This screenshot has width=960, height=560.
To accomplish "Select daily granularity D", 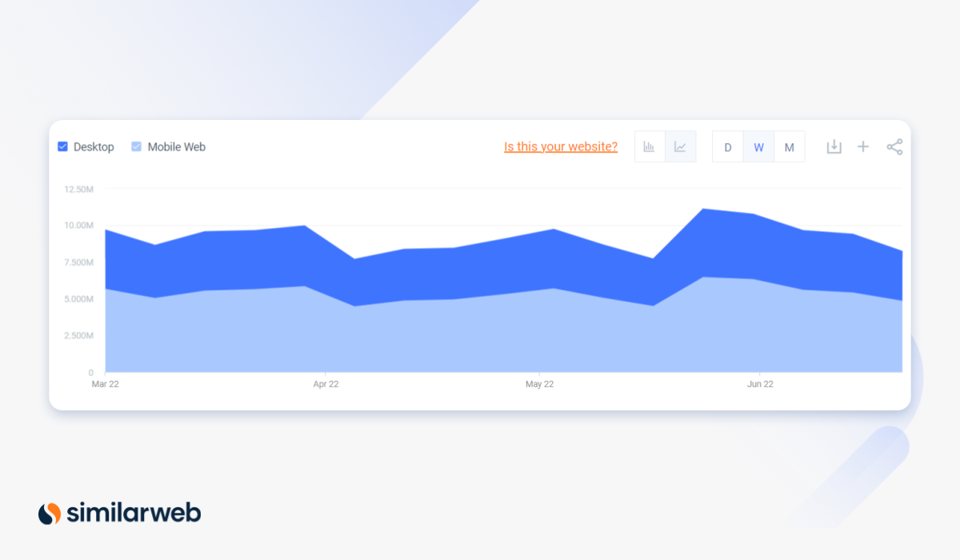I will (728, 147).
